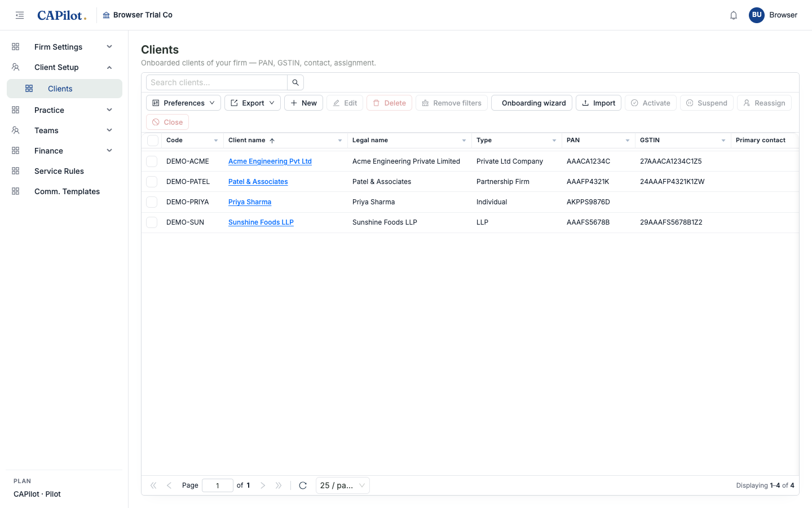The image size is (812, 508).
Task: Tick the DEMO-ACME row checkbox
Action: 152,161
